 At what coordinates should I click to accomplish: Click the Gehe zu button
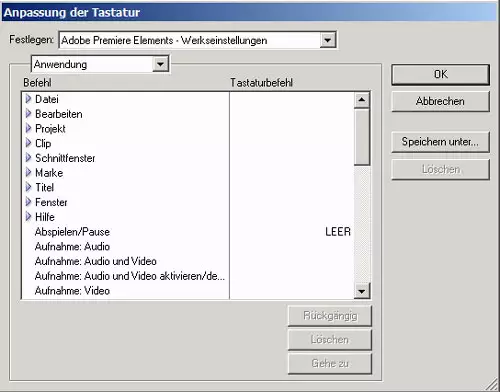330,363
